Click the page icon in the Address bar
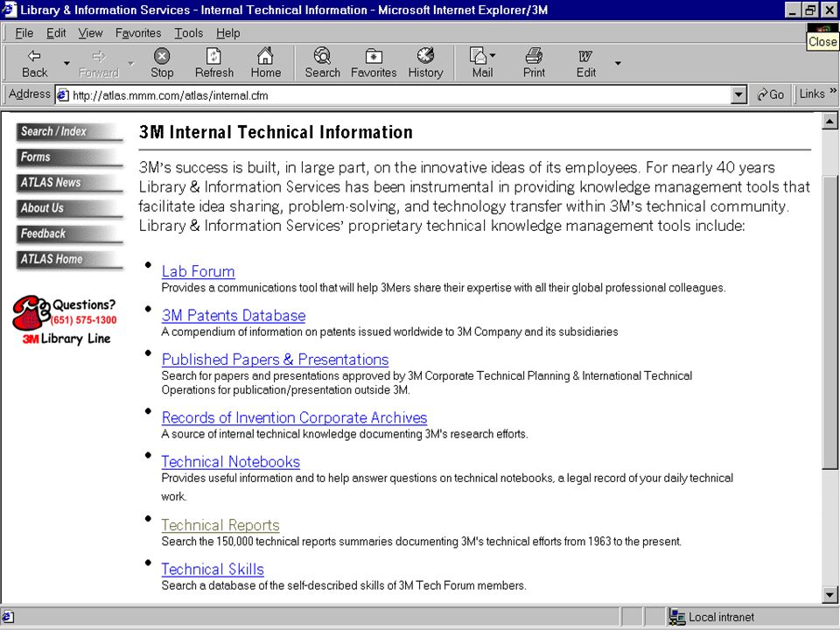This screenshot has height=630, width=840. 63,95
